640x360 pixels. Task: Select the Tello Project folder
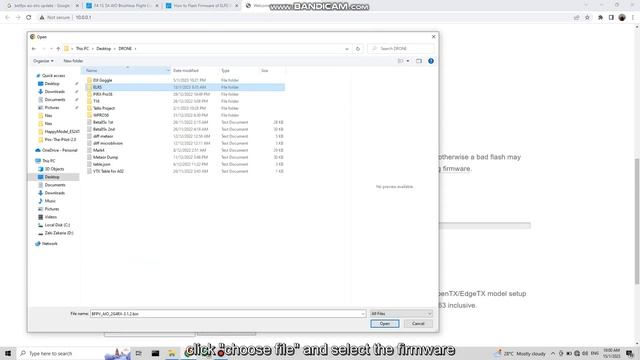point(104,108)
